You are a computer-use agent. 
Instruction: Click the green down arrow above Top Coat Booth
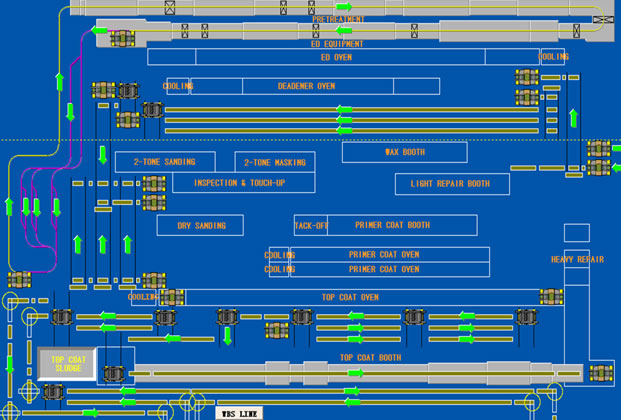228,336
